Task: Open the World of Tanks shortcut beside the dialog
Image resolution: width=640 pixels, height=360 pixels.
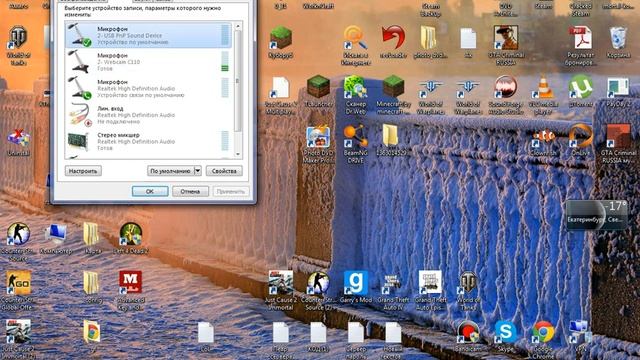Action: (18, 45)
